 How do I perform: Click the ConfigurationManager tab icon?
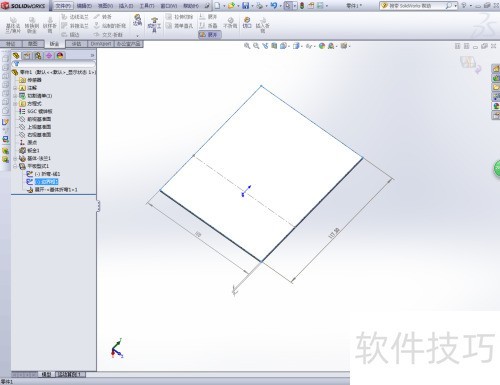tap(38, 56)
